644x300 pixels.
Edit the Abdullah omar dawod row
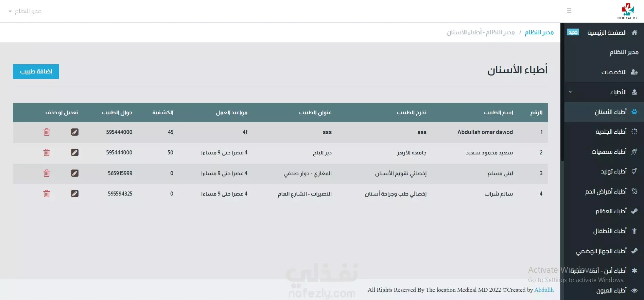75,132
